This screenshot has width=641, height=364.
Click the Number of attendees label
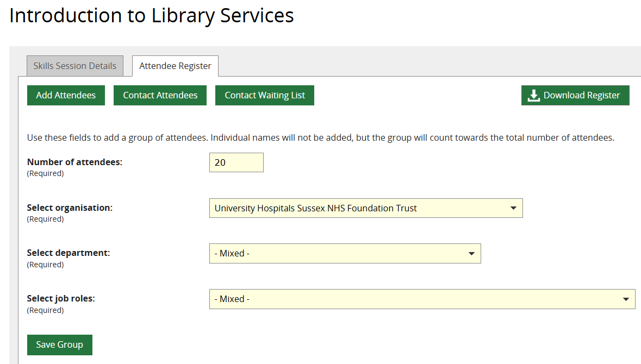74,162
